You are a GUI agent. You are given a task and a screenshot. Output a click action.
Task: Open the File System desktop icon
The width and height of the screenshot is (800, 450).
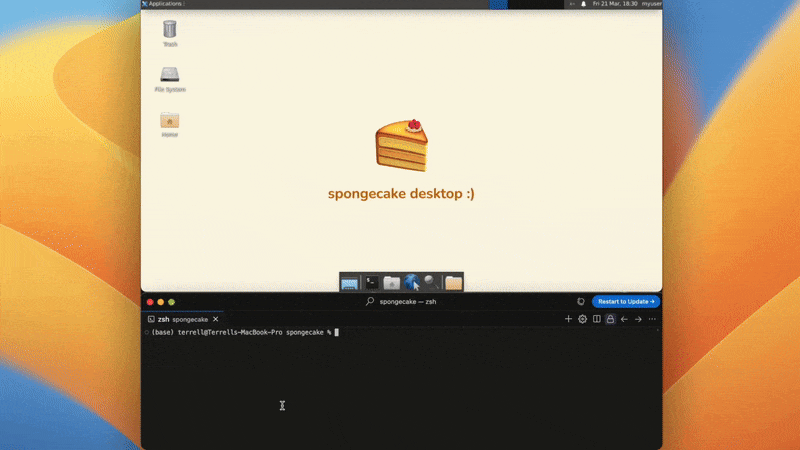(170, 79)
